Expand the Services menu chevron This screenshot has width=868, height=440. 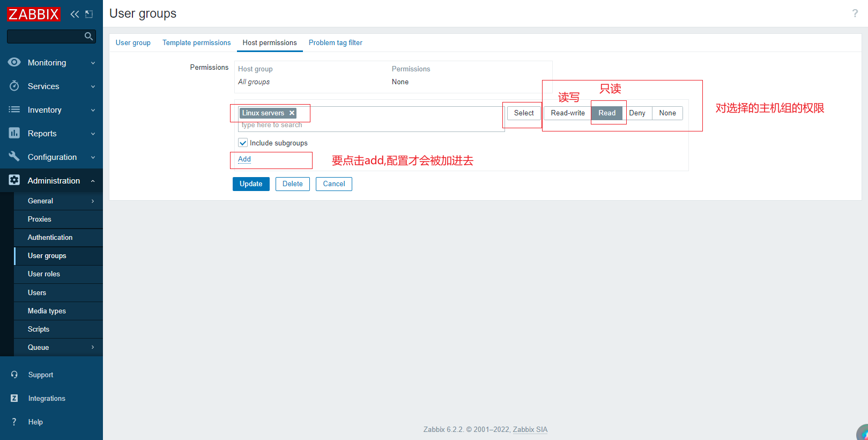tap(93, 86)
